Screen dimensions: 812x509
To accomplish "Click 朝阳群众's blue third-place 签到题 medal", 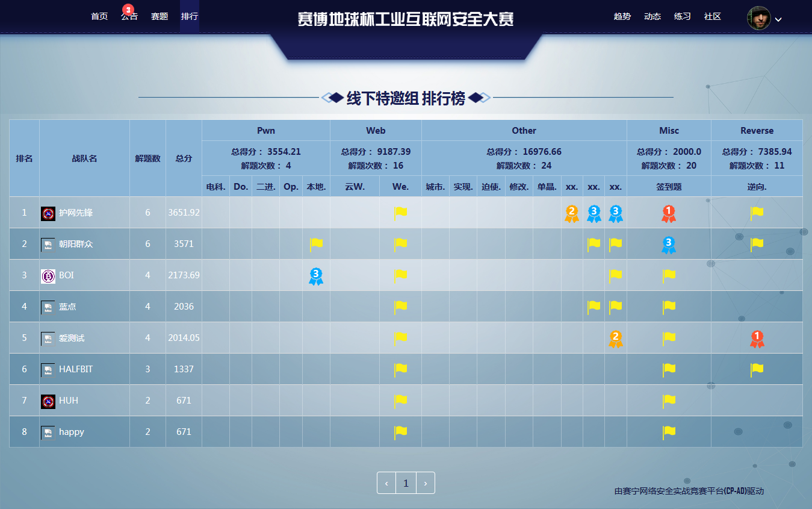I will point(669,245).
